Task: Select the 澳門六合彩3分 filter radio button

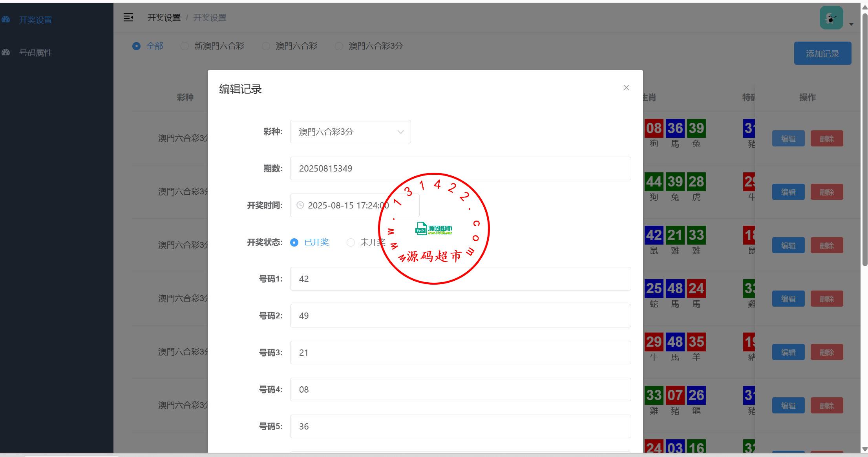Action: (x=339, y=46)
